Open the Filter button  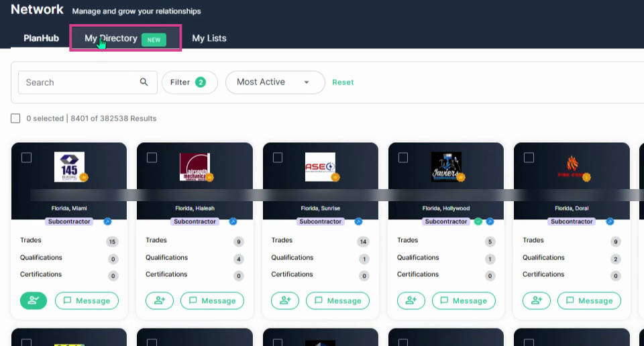click(x=189, y=82)
